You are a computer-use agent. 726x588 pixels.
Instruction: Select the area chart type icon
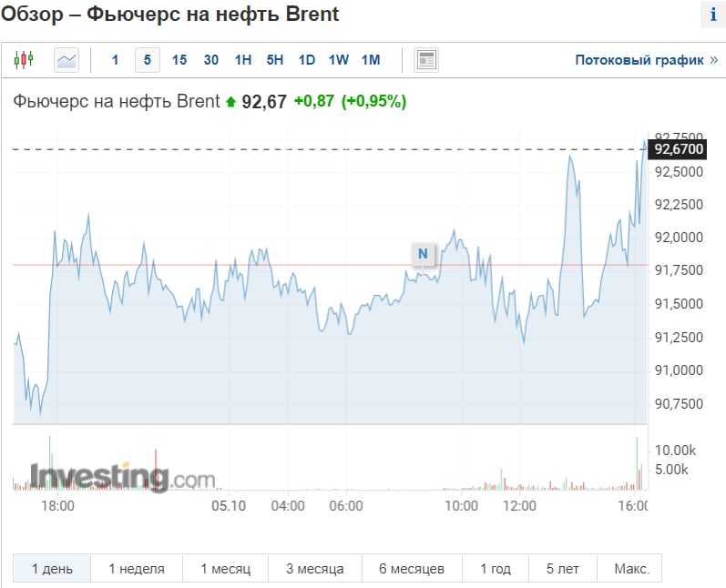point(66,60)
